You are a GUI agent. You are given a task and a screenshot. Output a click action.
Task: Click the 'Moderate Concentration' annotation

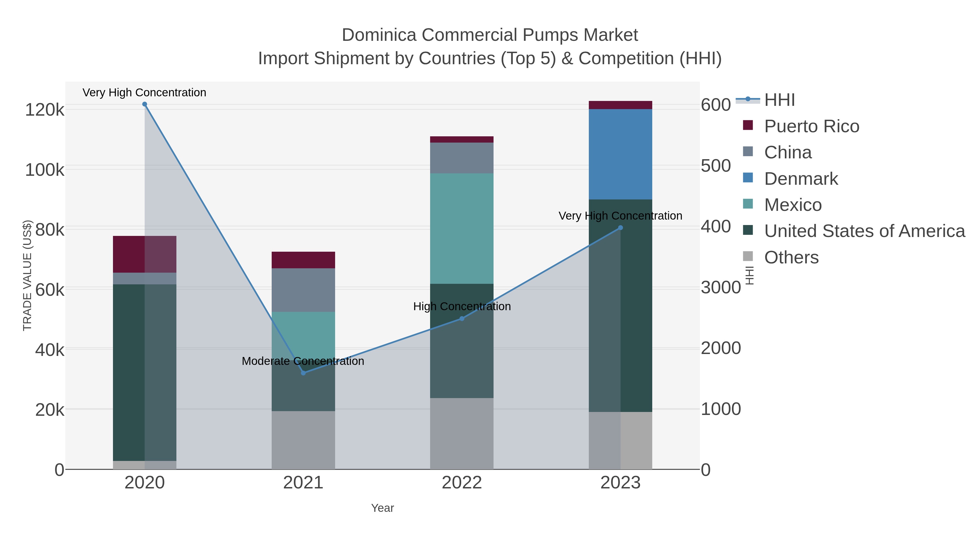pos(303,361)
